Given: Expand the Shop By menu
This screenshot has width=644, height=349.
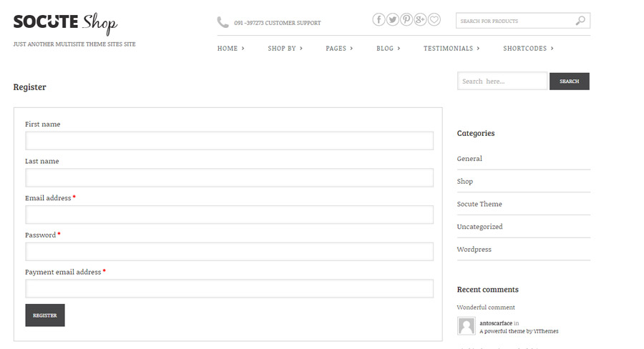Looking at the screenshot, I should (285, 49).
